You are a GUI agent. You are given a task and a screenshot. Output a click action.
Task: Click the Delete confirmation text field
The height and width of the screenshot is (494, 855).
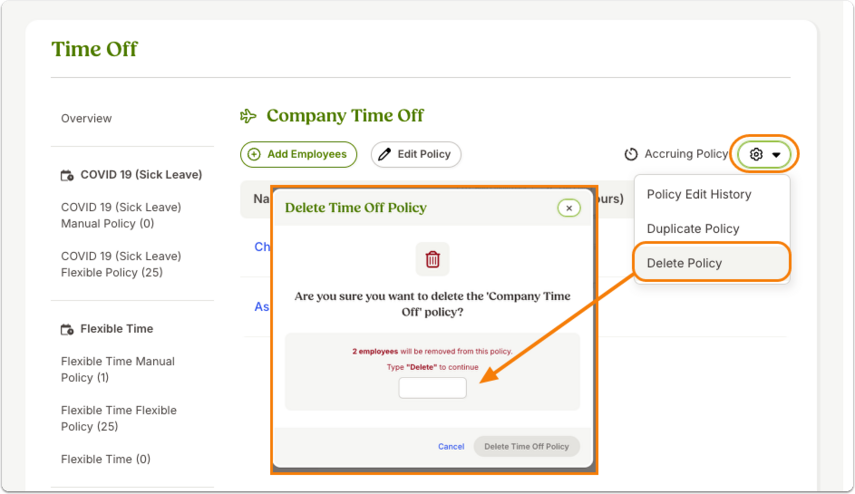(432, 388)
